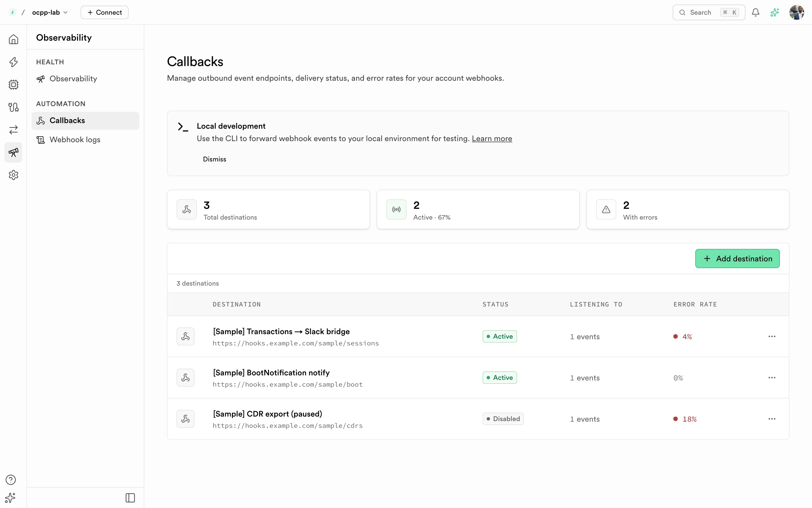
Task: Select the telescope Observability sidebar icon
Action: coord(14,152)
